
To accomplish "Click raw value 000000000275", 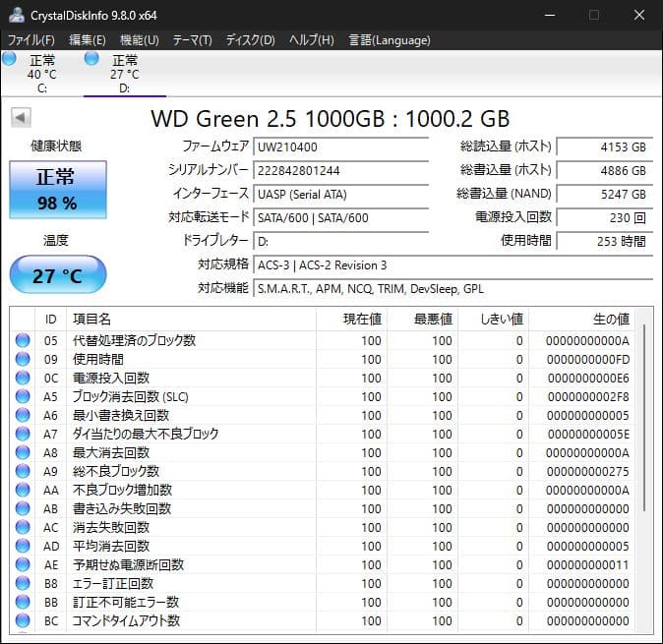I will tap(587, 471).
